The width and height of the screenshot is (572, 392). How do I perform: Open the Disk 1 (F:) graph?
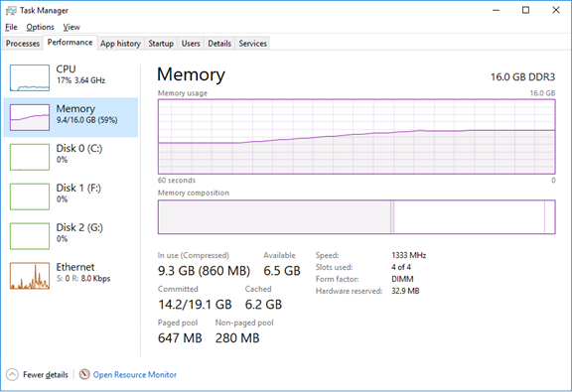click(x=30, y=196)
